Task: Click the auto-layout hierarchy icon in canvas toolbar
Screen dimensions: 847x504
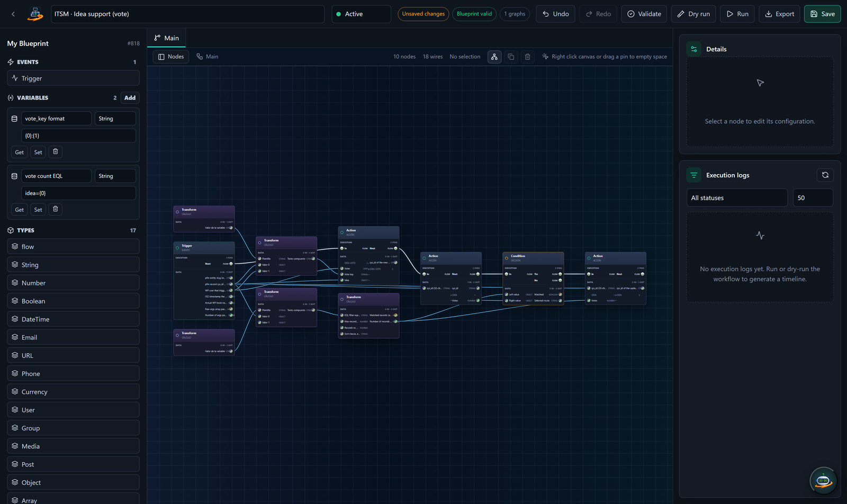Action: point(494,57)
